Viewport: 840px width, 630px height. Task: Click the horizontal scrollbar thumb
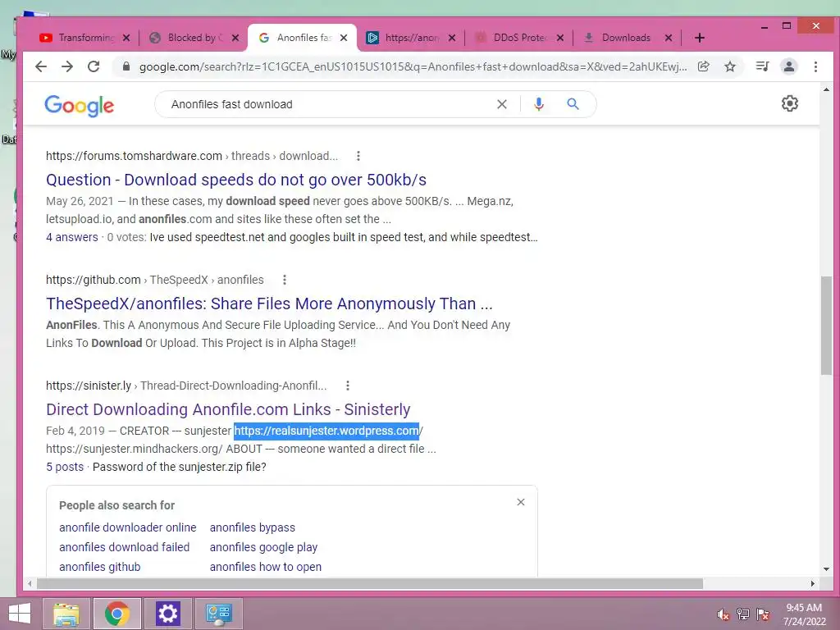370,583
